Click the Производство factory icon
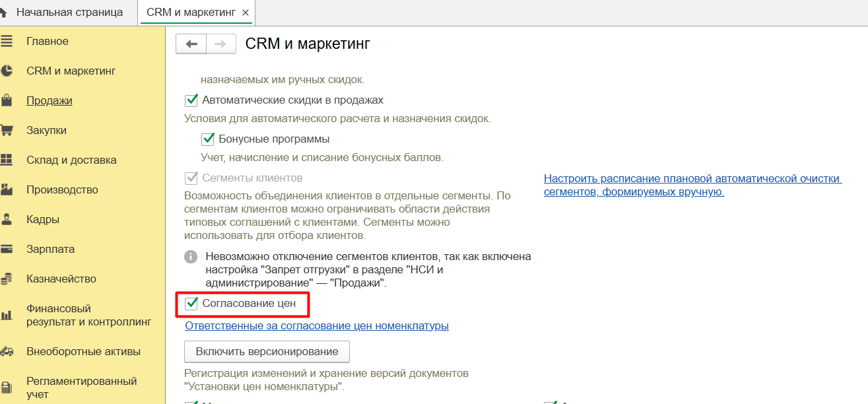Image resolution: width=868 pixels, height=404 pixels. point(7,190)
